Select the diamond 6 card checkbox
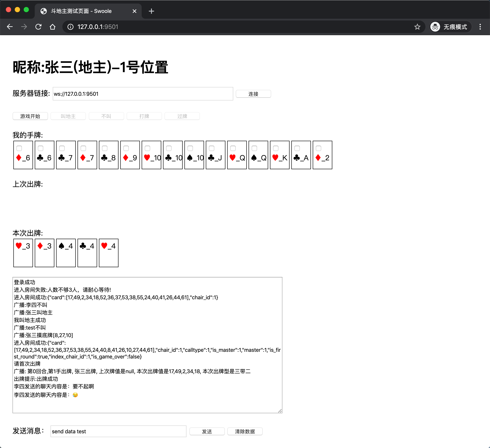The width and height of the screenshot is (490, 448). click(x=19, y=148)
